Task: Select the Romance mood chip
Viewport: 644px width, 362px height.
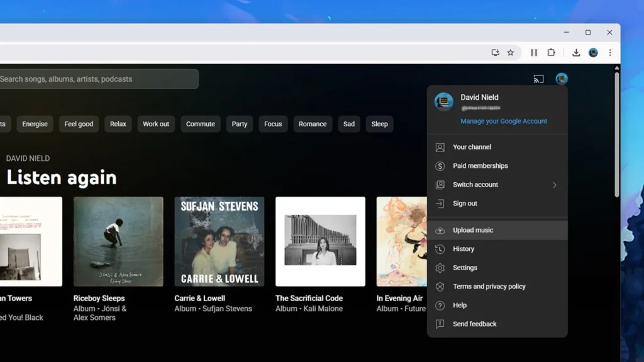Action: pos(313,124)
